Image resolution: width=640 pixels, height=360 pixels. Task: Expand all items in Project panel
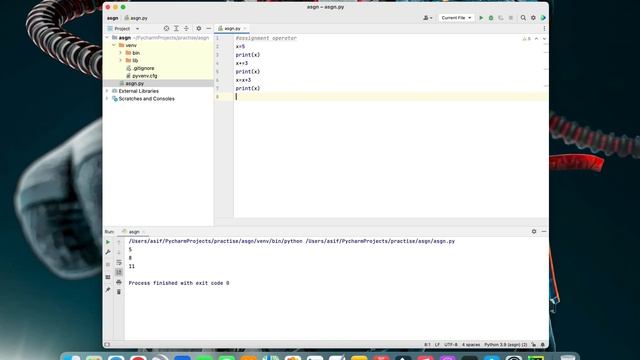[x=176, y=29]
